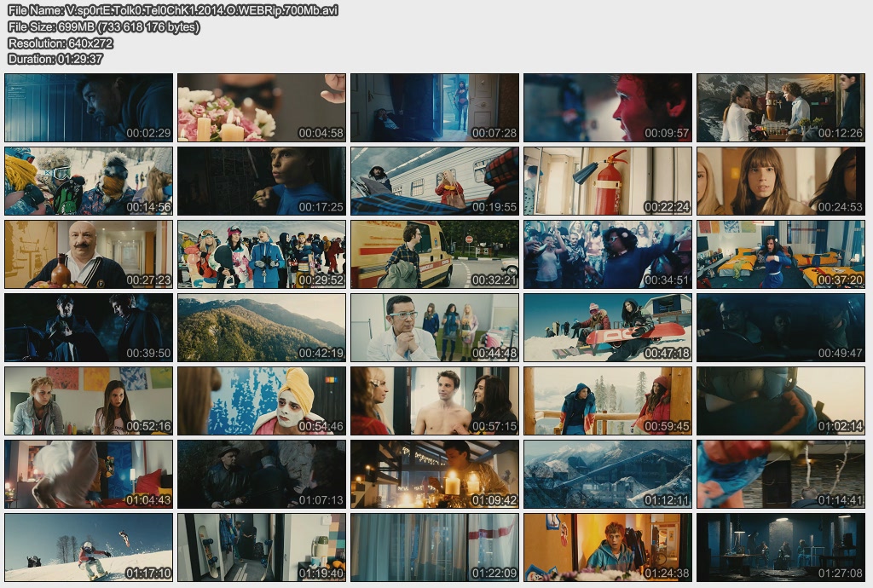The image size is (873, 588).
Task: Click the train scene thumbnail at 00:19:55
Action: [435, 181]
